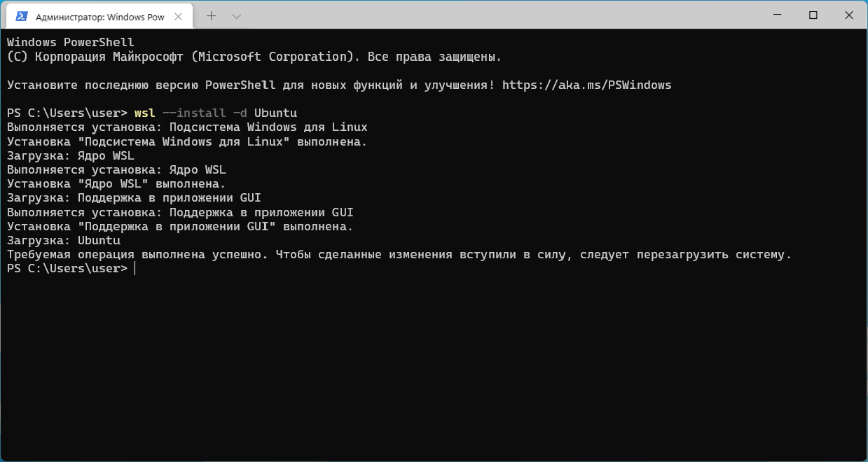The height and width of the screenshot is (462, 868).
Task: Select the Администратор: Windows PowerShell tab
Action: 99,16
